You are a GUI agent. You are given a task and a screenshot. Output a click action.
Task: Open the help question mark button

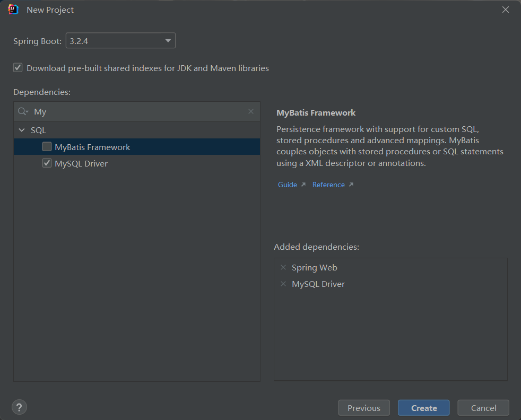point(19,407)
